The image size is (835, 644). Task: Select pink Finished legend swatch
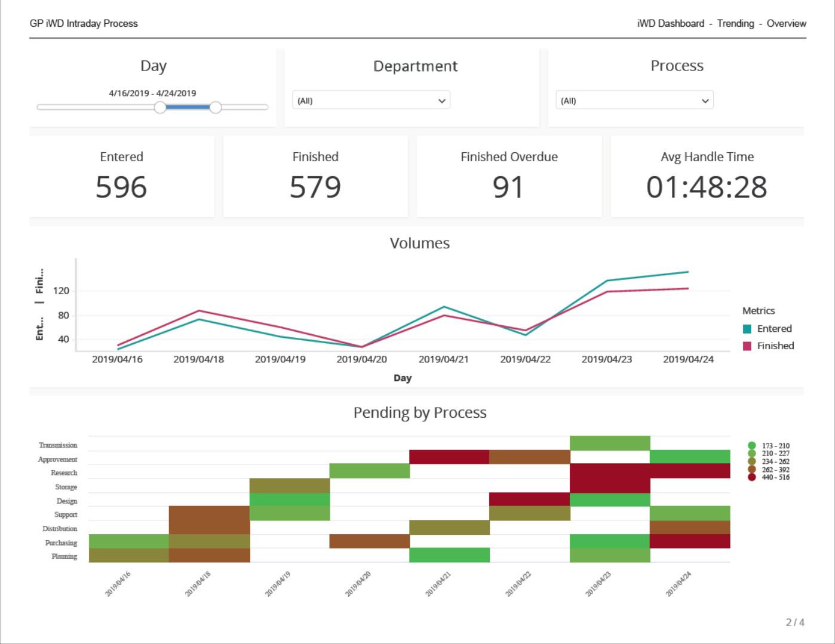747,346
